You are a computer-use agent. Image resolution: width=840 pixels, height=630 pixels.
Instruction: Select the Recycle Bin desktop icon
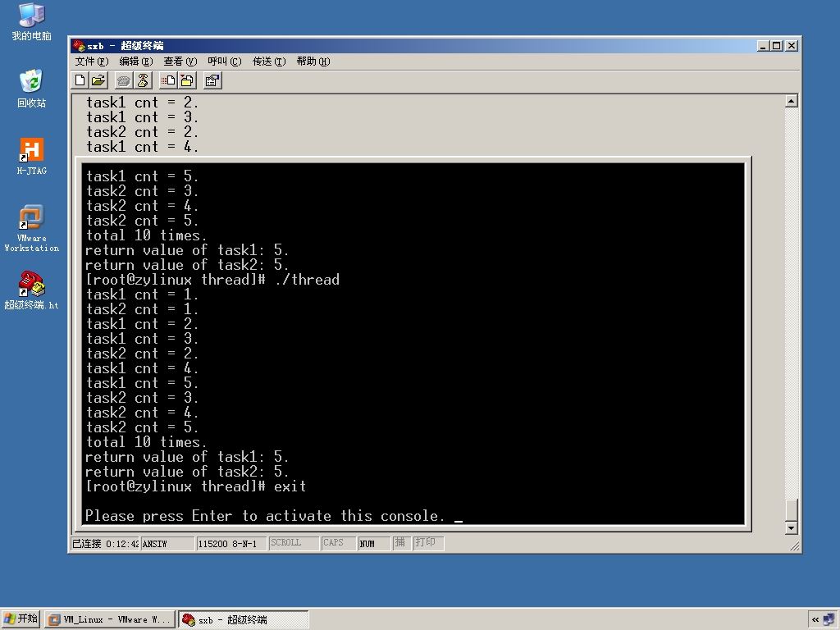pyautogui.click(x=32, y=89)
